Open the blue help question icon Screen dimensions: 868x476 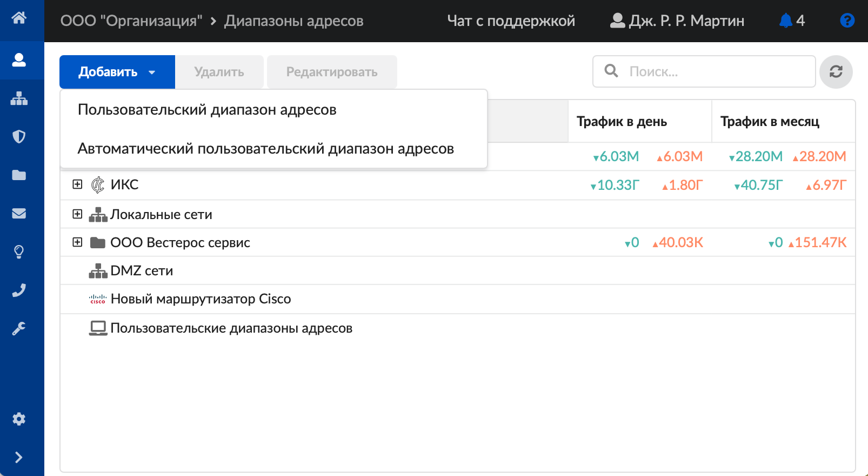point(847,21)
